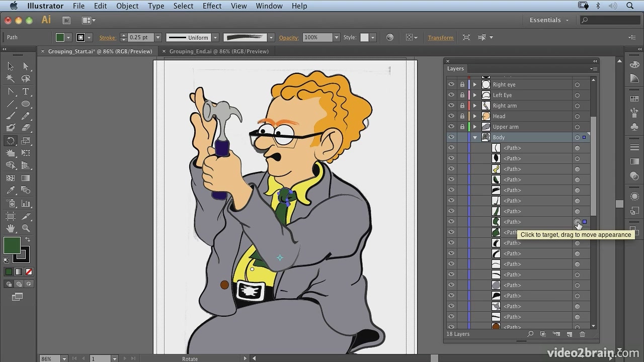The height and width of the screenshot is (362, 644).
Task: Switch to Grouping_End.ai document tab
Action: pyautogui.click(x=219, y=51)
